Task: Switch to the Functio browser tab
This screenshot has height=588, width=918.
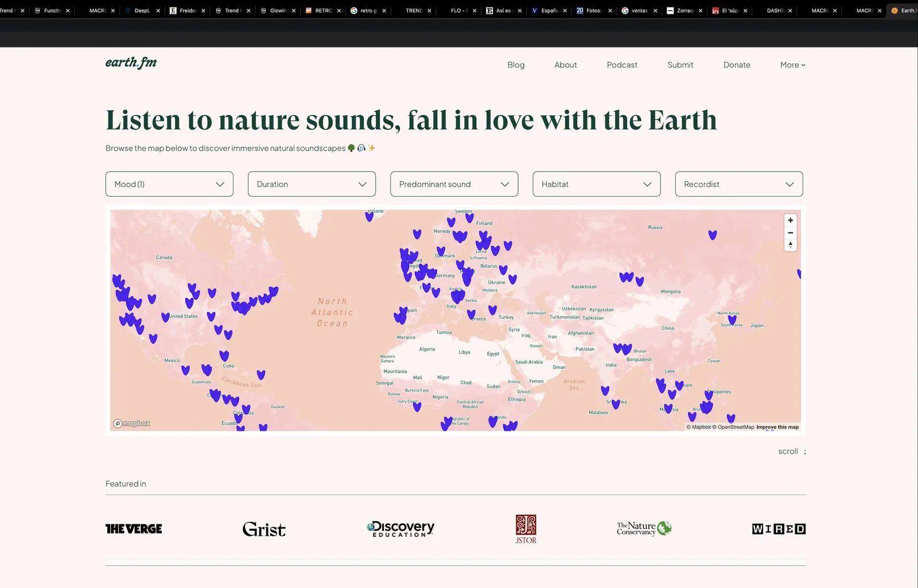Action: pos(52,10)
